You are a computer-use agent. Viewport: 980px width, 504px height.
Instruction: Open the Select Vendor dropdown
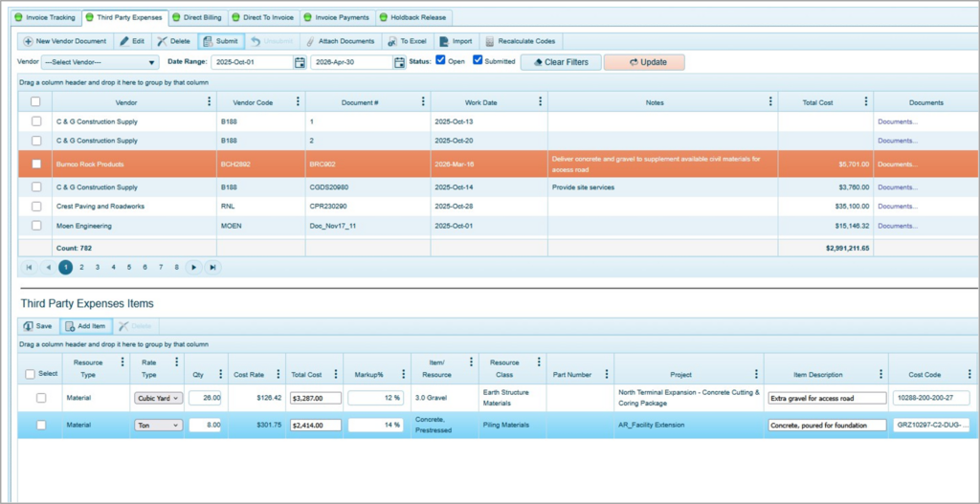(x=100, y=62)
